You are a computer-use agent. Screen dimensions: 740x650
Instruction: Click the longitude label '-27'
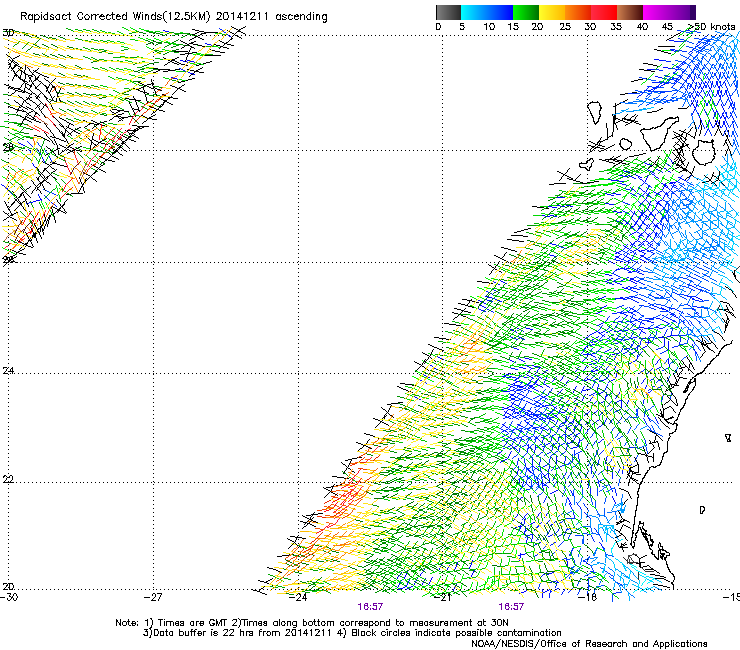pyautogui.click(x=153, y=597)
